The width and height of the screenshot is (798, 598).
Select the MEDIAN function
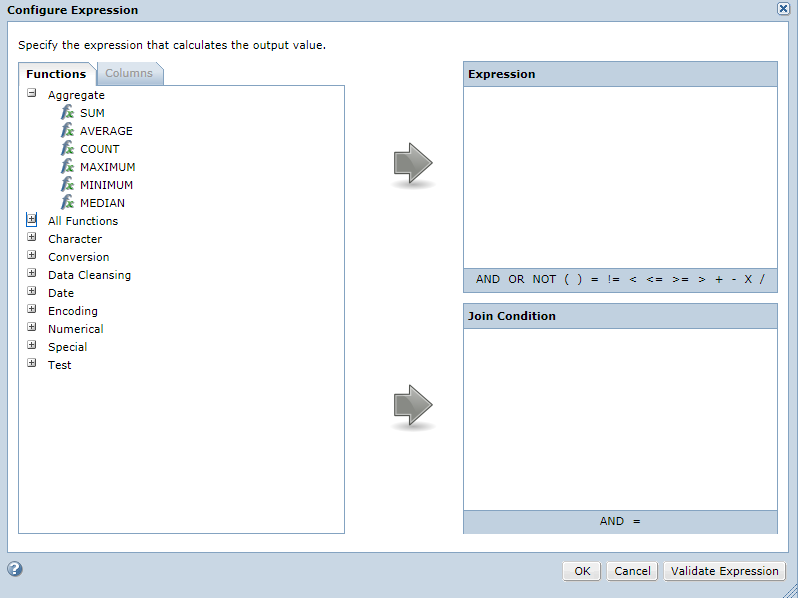(102, 203)
